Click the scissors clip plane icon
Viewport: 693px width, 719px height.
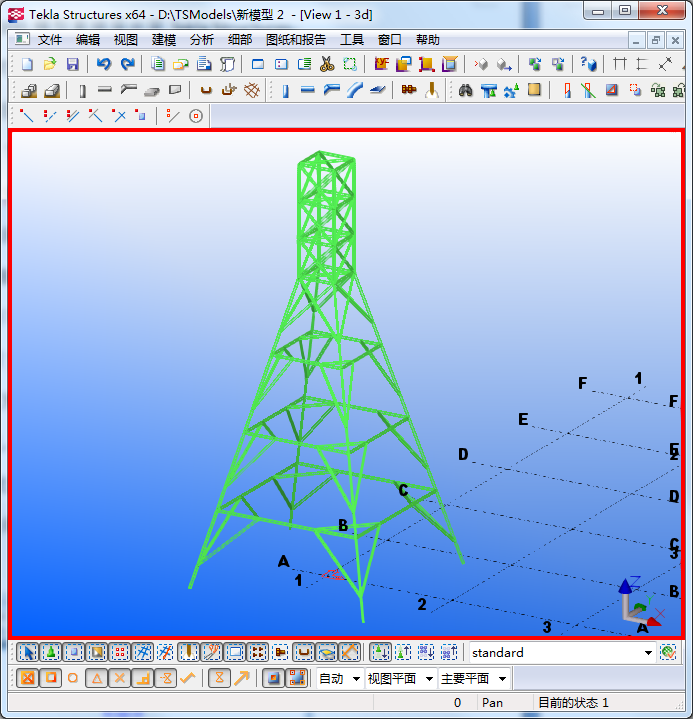tap(327, 64)
